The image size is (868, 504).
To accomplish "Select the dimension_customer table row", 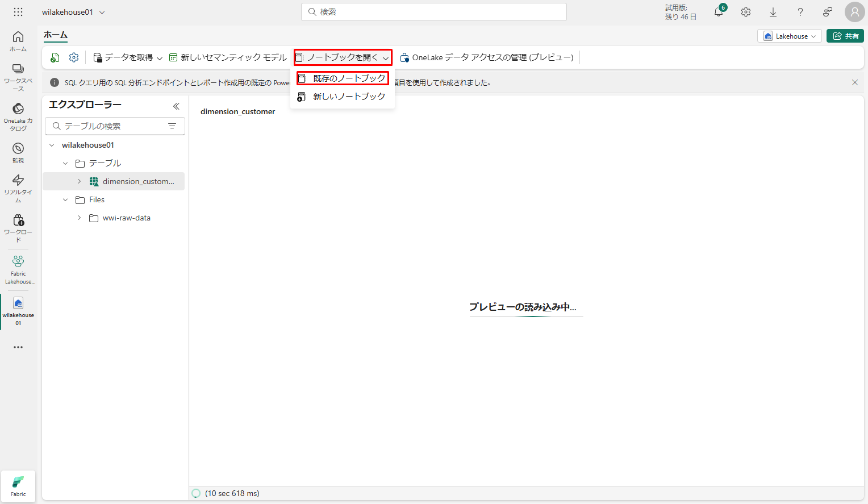I will 114,182.
